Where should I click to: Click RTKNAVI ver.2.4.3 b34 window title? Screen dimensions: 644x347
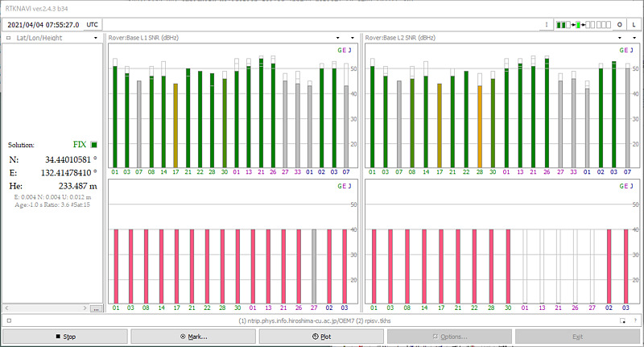coord(36,8)
